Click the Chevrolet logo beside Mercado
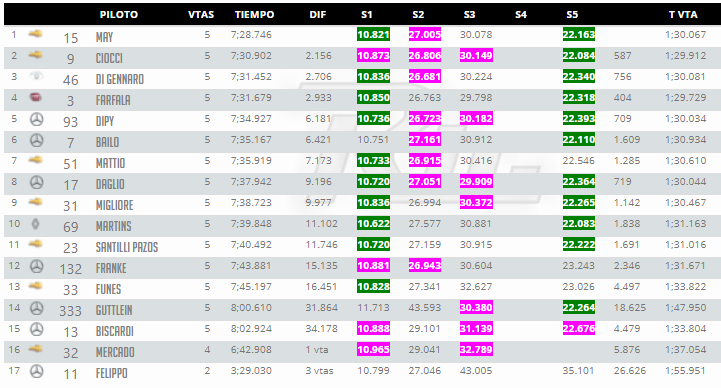The height and width of the screenshot is (388, 721). [35, 349]
